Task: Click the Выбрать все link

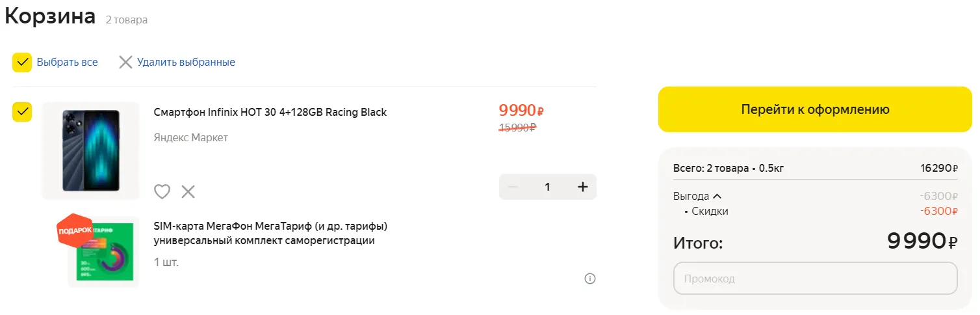Action: coord(67,62)
